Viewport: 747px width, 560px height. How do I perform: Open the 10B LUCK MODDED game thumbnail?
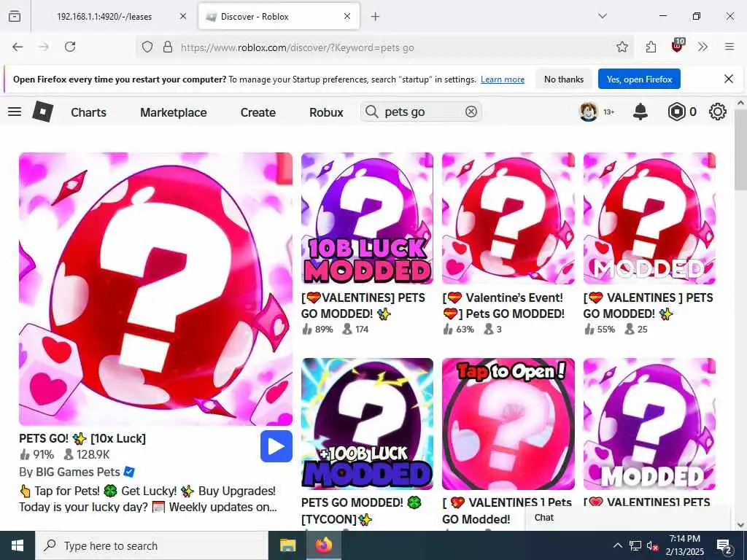click(x=368, y=218)
